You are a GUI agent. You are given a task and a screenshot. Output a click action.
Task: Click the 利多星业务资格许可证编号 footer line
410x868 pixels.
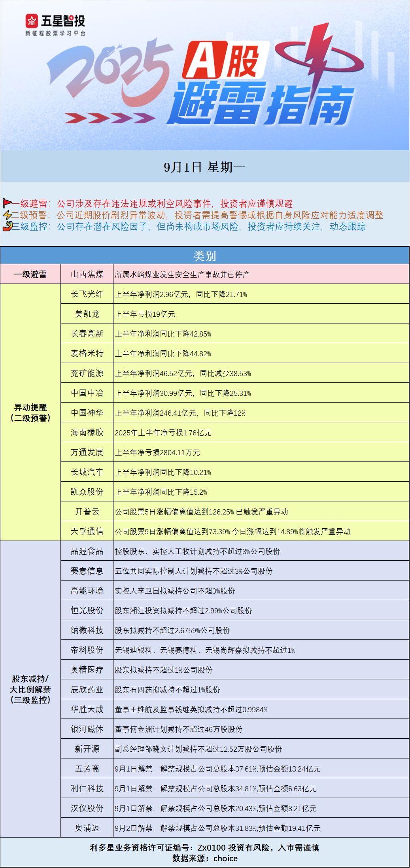(x=204, y=847)
